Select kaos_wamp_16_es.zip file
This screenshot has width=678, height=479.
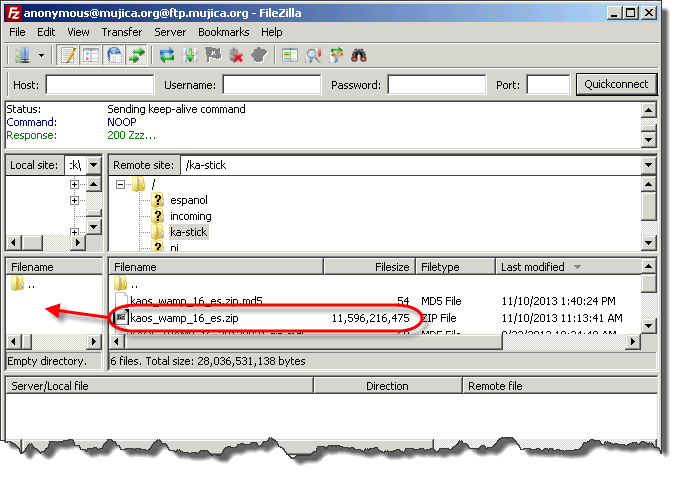184,318
